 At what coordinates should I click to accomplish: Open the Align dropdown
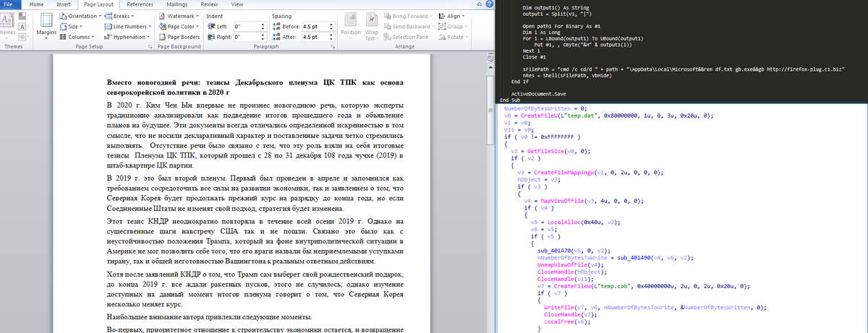click(x=452, y=16)
